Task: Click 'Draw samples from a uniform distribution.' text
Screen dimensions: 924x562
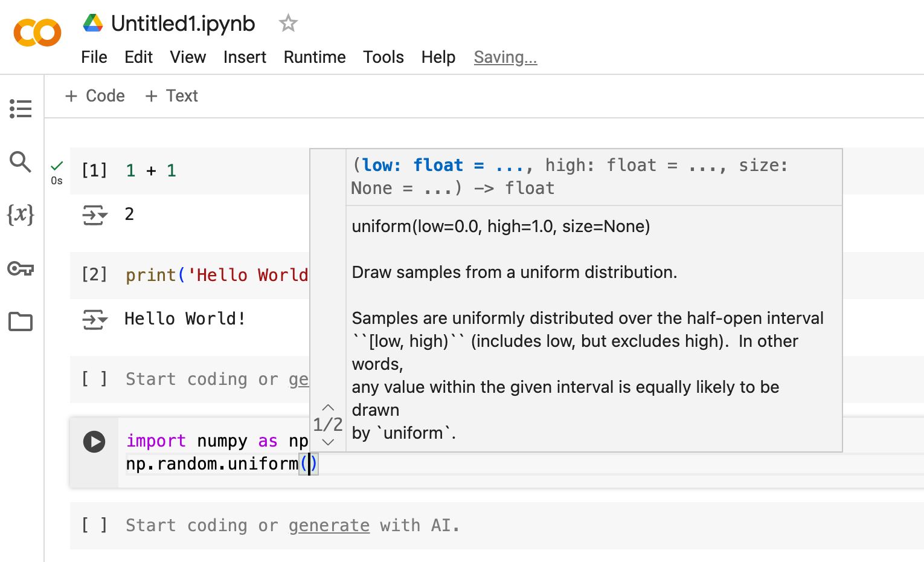Action: tap(515, 272)
